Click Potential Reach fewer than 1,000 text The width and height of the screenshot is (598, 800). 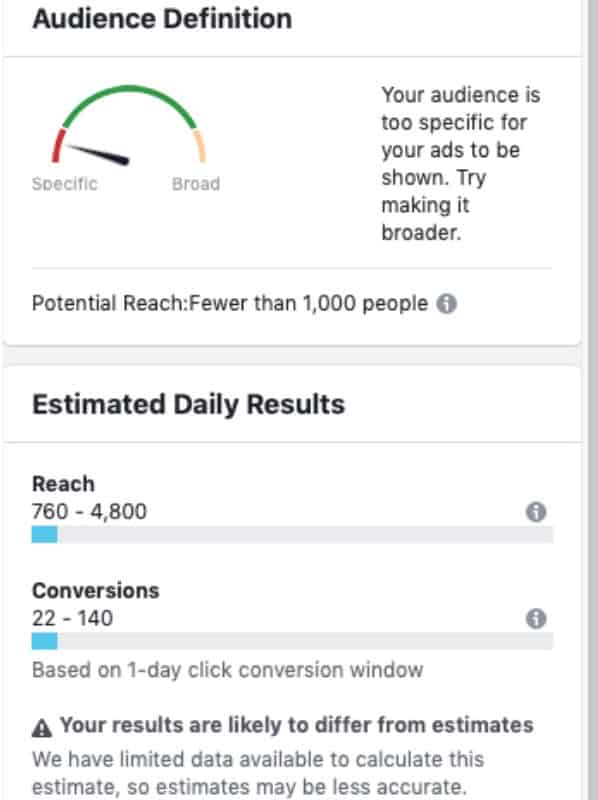230,304
